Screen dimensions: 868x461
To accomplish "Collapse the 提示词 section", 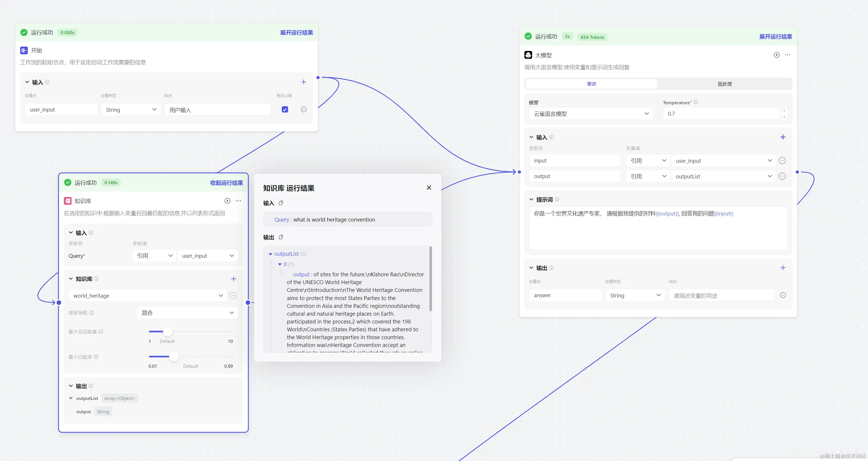I will (x=531, y=200).
